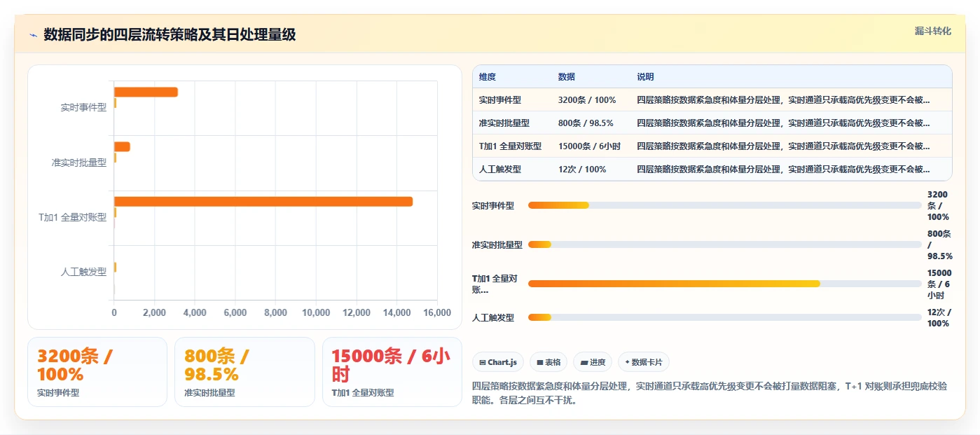Click 人工触发型 in the table
Image resolution: width=980 pixels, height=435 pixels.
pyautogui.click(x=500, y=170)
